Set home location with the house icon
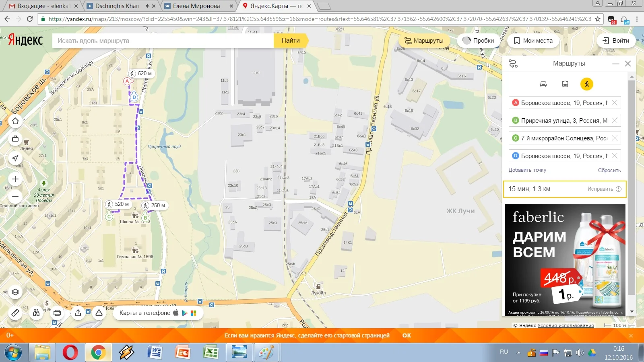Viewport: 644px width, 362px height. click(15, 121)
